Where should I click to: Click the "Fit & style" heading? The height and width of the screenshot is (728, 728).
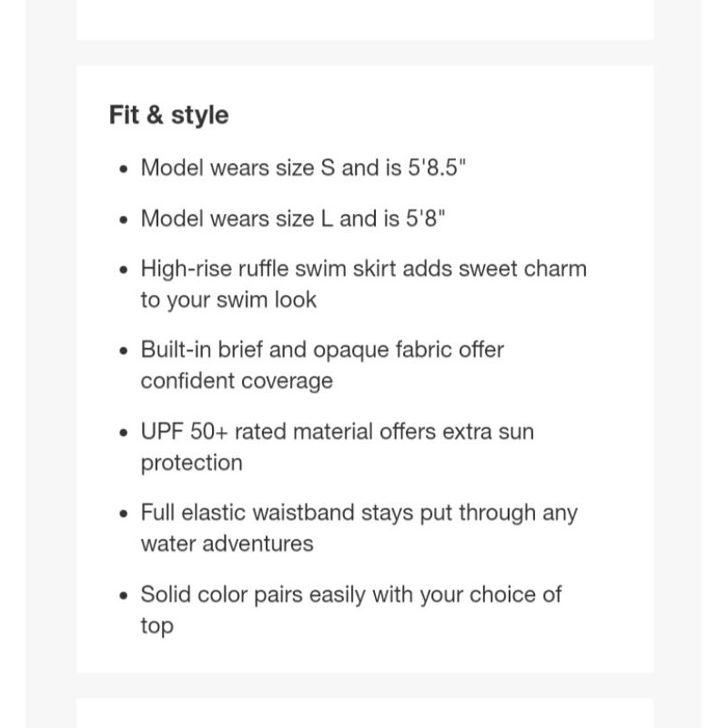click(x=168, y=116)
